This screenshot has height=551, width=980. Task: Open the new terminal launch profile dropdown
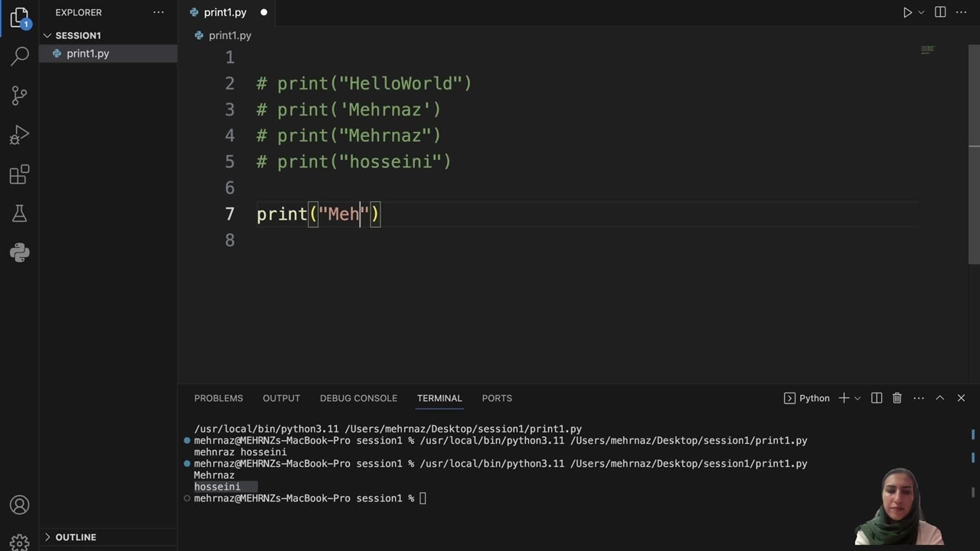[857, 398]
